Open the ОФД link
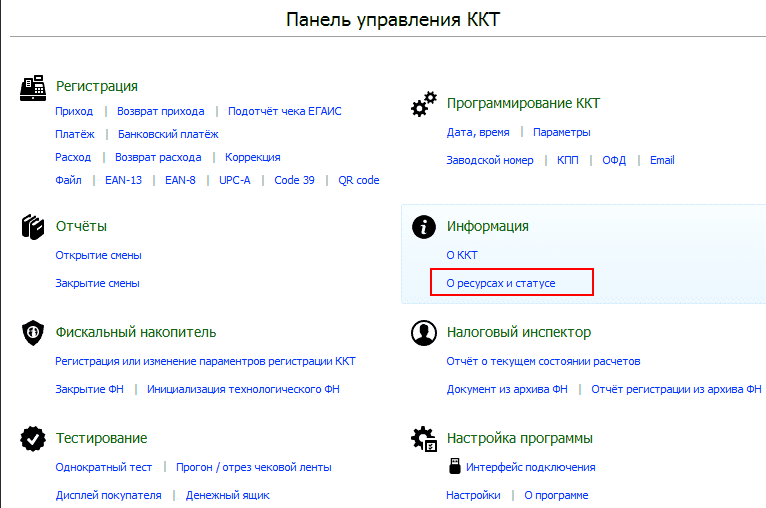The image size is (766, 508). [614, 160]
